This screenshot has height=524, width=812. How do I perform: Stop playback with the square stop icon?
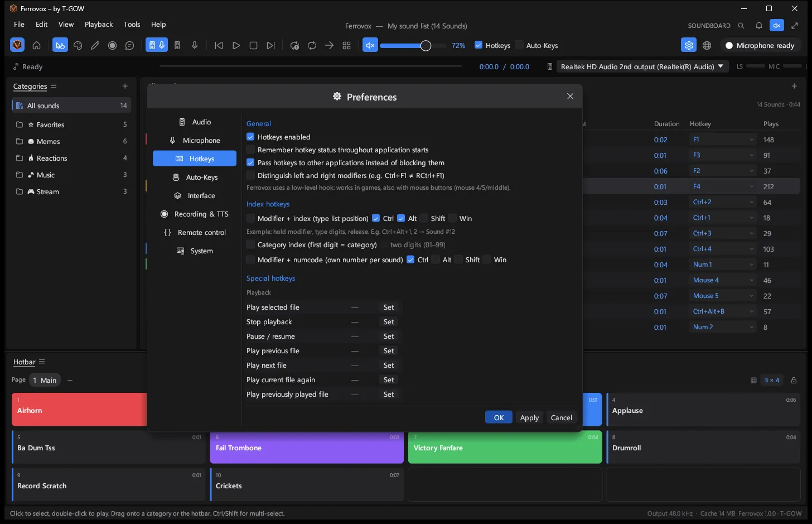tap(253, 46)
